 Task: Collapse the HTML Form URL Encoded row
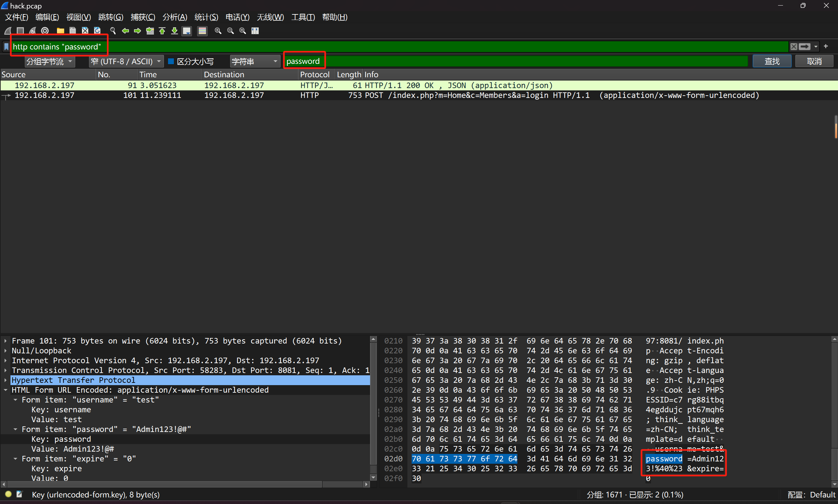6,390
